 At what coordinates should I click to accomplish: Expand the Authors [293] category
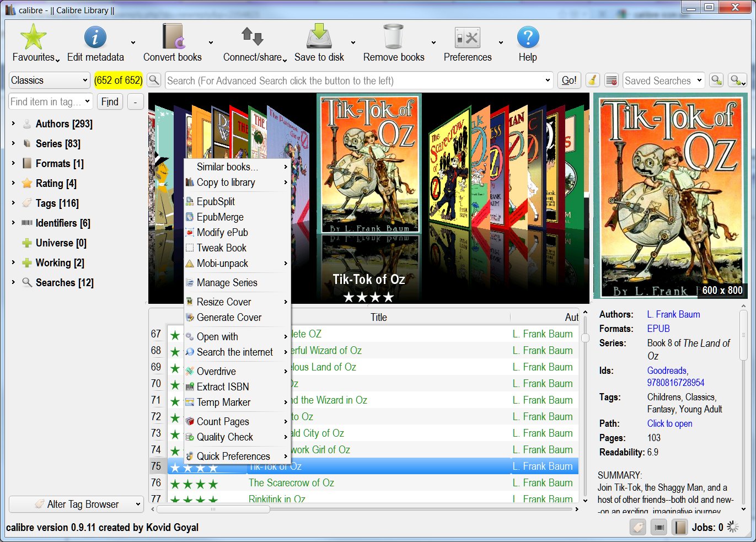click(13, 124)
